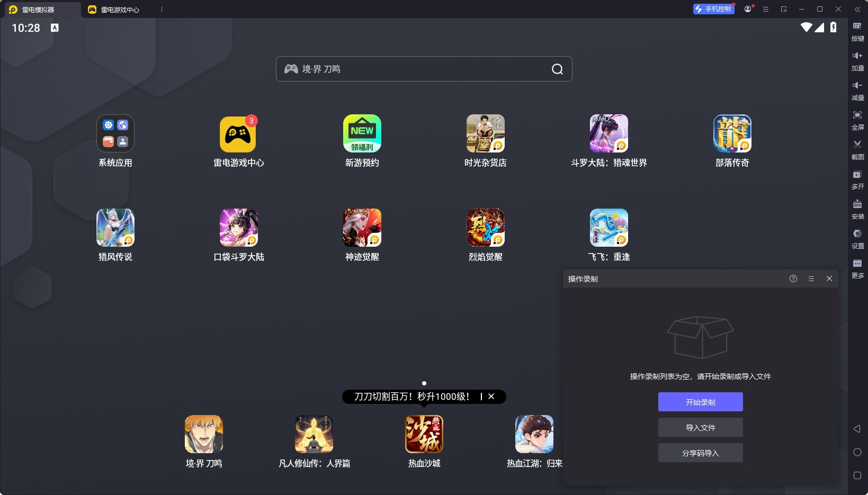Dismiss the 刀刀切割百万 promo tooltip
The width and height of the screenshot is (868, 495).
tap(491, 397)
